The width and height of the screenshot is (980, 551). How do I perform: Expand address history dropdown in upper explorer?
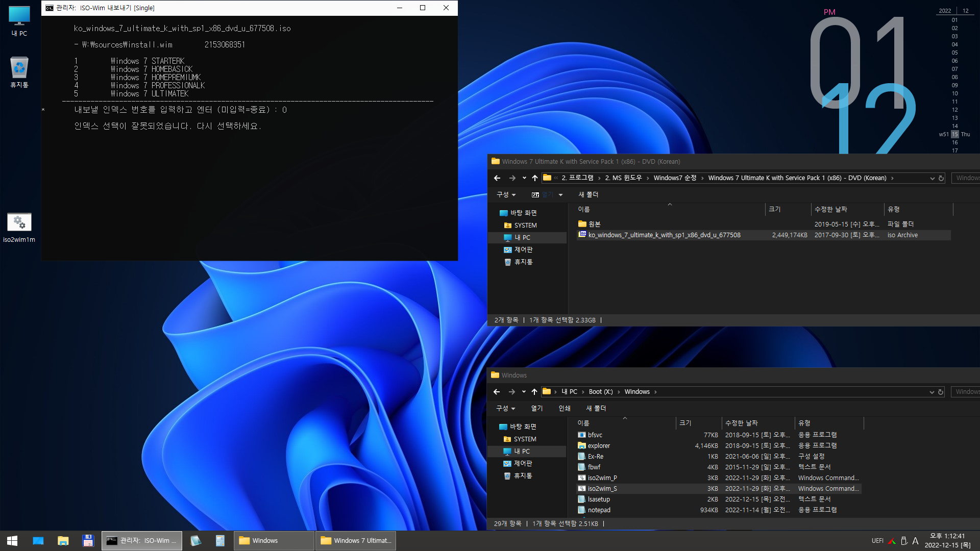(x=932, y=178)
